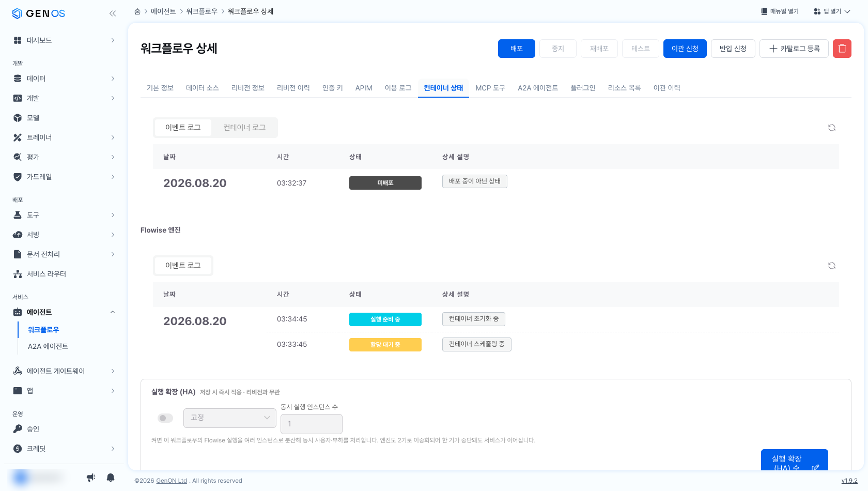Click the GenOS logo
Viewport: 868px width, 491px height.
coord(39,13)
